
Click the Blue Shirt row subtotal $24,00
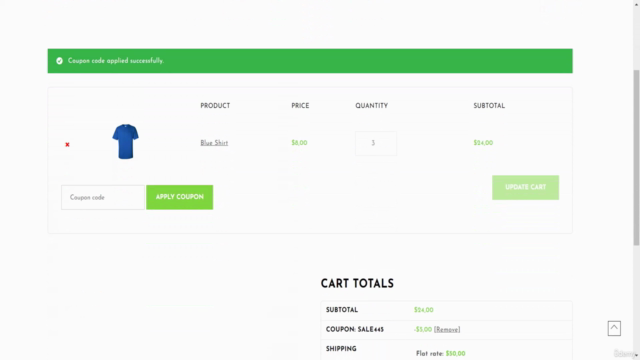pyautogui.click(x=483, y=143)
